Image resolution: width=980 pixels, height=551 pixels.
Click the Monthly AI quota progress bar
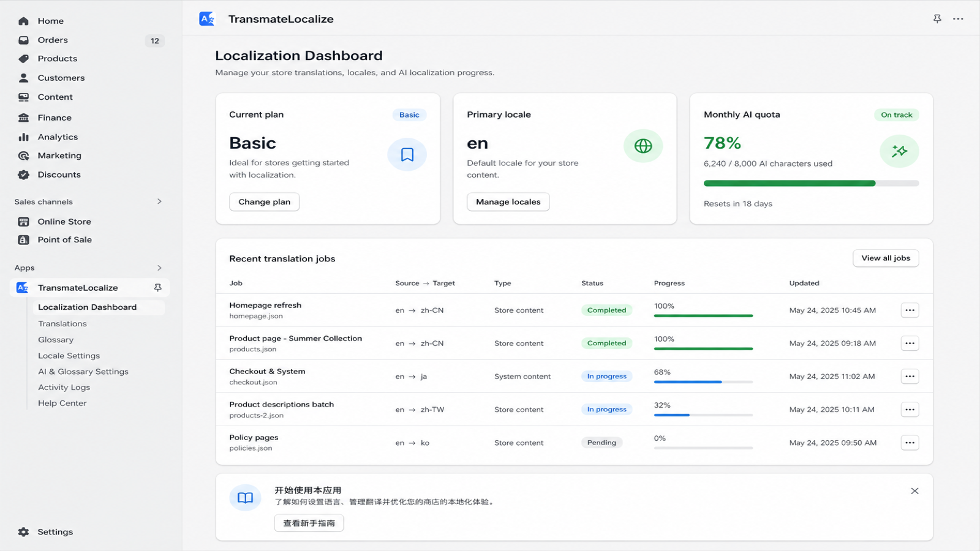[x=811, y=183]
